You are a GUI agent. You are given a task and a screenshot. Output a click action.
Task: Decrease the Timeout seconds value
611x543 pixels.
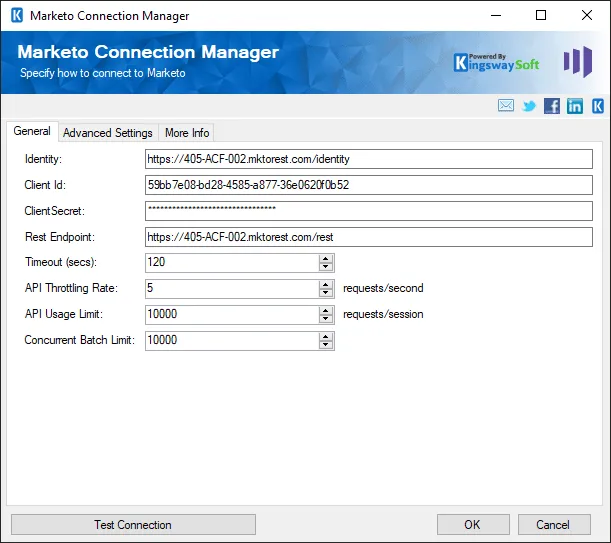pyautogui.click(x=326, y=267)
